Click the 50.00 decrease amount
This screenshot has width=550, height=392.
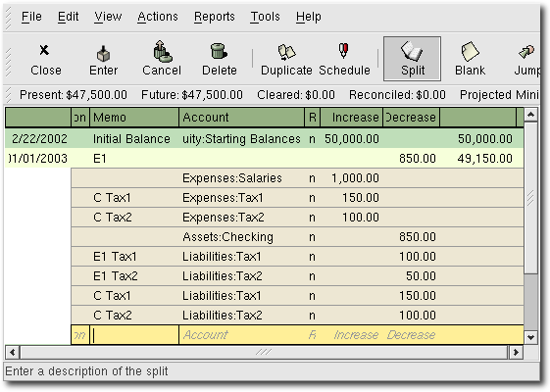tap(421, 276)
